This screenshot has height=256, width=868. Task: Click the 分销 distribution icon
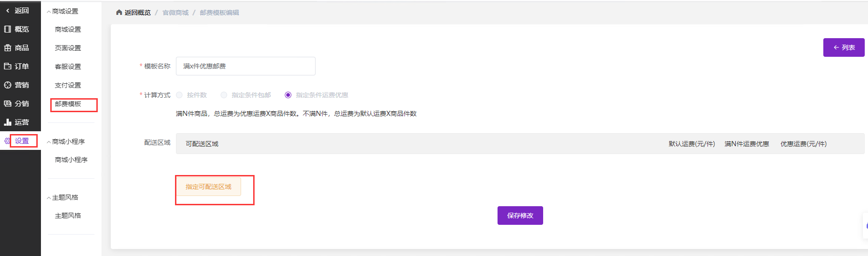tap(7, 104)
